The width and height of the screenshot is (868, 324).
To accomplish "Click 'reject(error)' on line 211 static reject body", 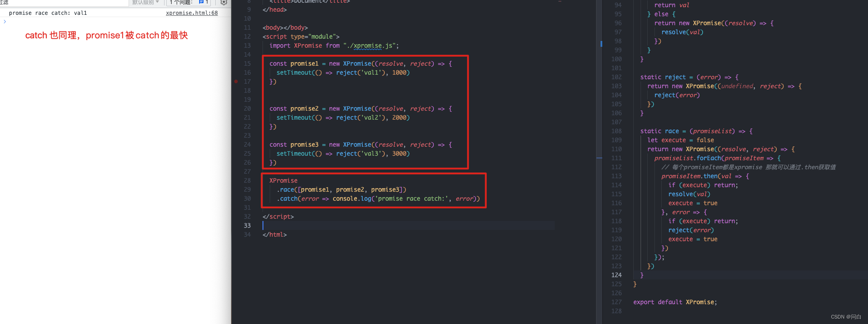I will pos(677,95).
